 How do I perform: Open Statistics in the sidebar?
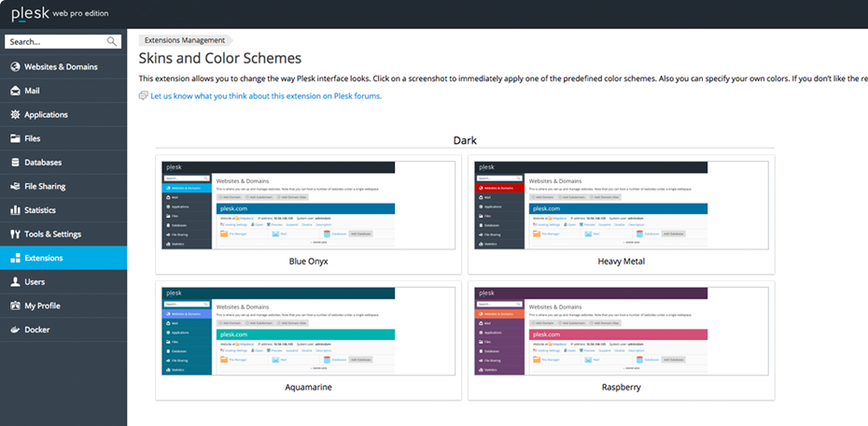tap(63, 210)
